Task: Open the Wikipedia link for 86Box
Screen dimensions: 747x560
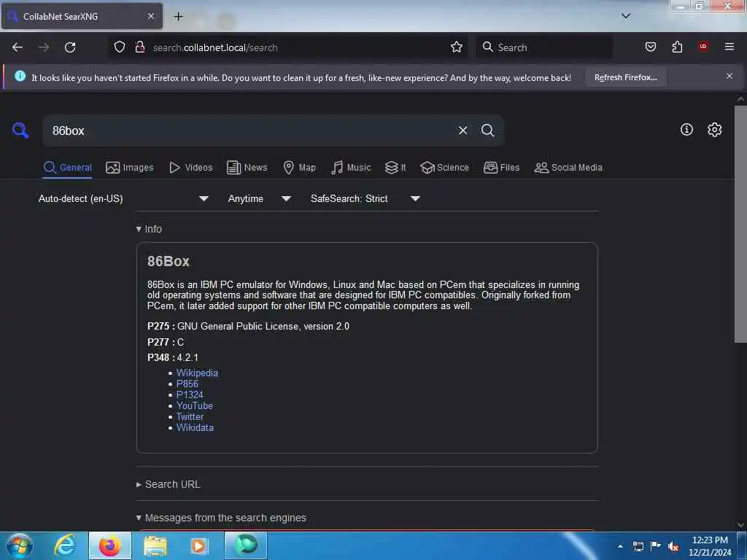Action: 197,373
